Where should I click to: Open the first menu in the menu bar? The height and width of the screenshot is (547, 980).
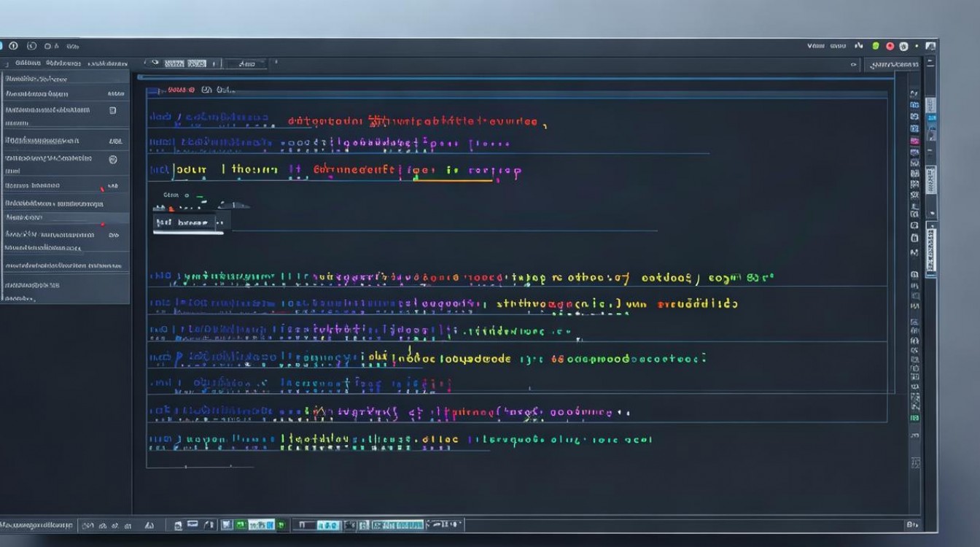pyautogui.click(x=28, y=63)
